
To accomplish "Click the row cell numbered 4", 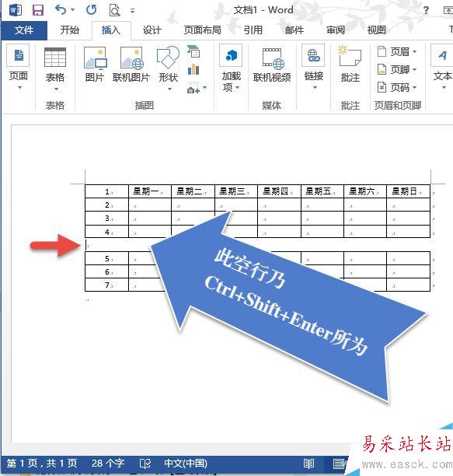I will pyautogui.click(x=106, y=232).
